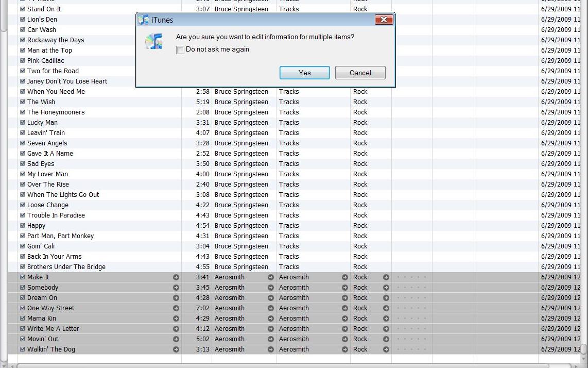
Task: Select the song 'When You Need Me'
Action: coord(56,92)
